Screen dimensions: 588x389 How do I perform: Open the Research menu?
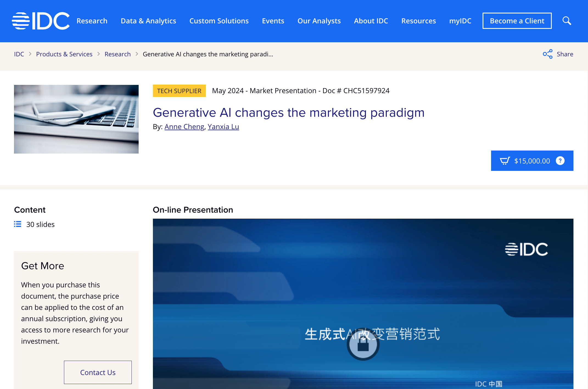click(x=92, y=21)
